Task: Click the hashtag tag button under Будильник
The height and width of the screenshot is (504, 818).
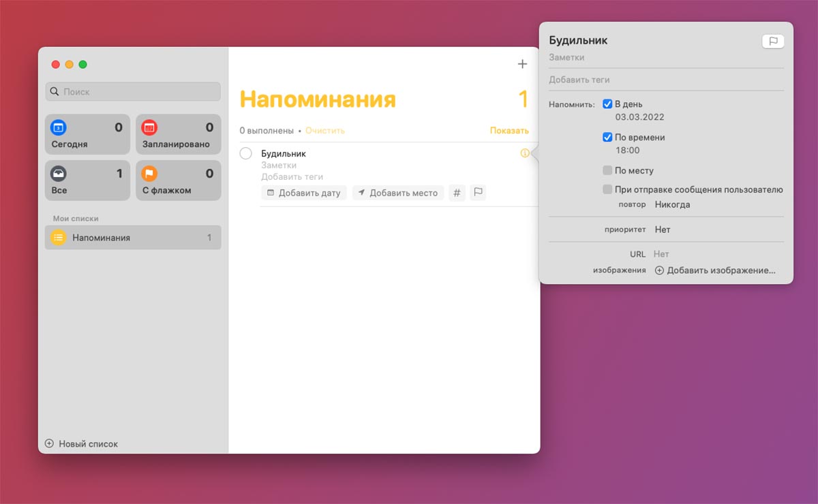Action: pyautogui.click(x=457, y=193)
